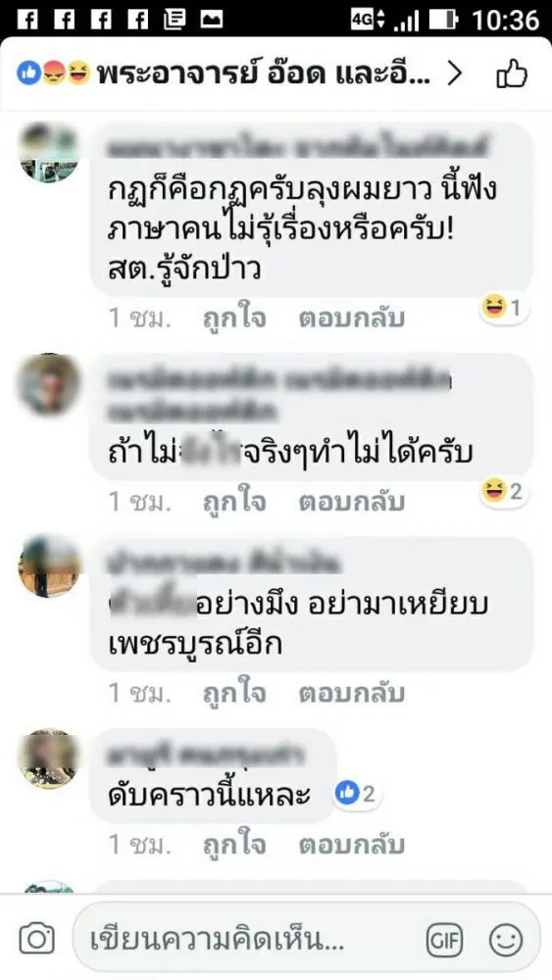Viewport: 552px width, 980px height.
Task: Expand reactions list via header chevron
Action: [455, 74]
